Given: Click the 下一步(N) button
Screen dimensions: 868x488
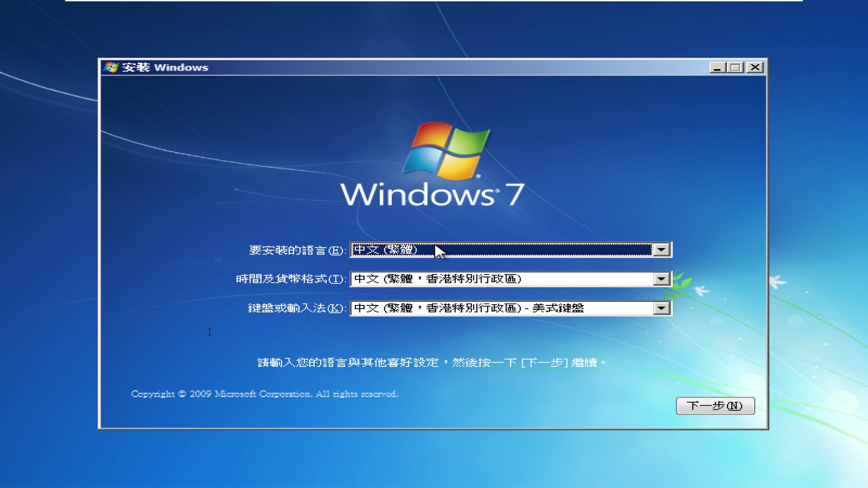Looking at the screenshot, I should click(x=715, y=406).
